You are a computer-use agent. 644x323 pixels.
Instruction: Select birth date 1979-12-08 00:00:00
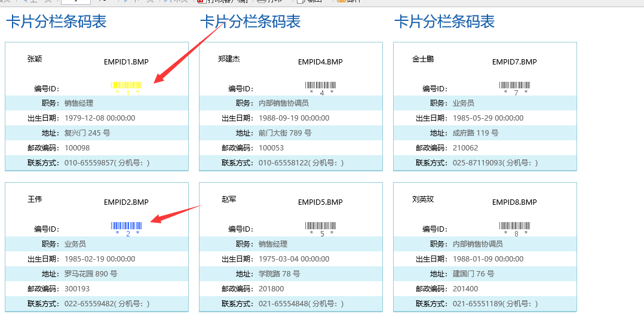coord(100,118)
